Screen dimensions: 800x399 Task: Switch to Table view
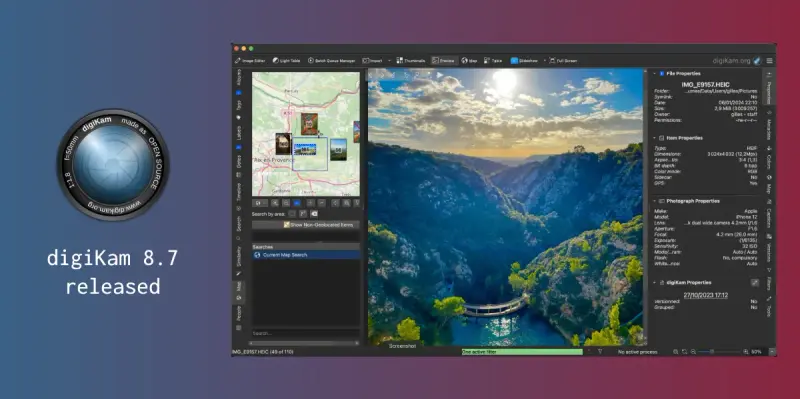[x=493, y=61]
